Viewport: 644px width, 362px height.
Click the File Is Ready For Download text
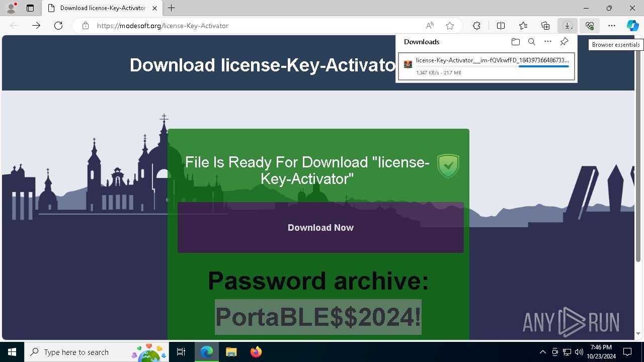[307, 170]
